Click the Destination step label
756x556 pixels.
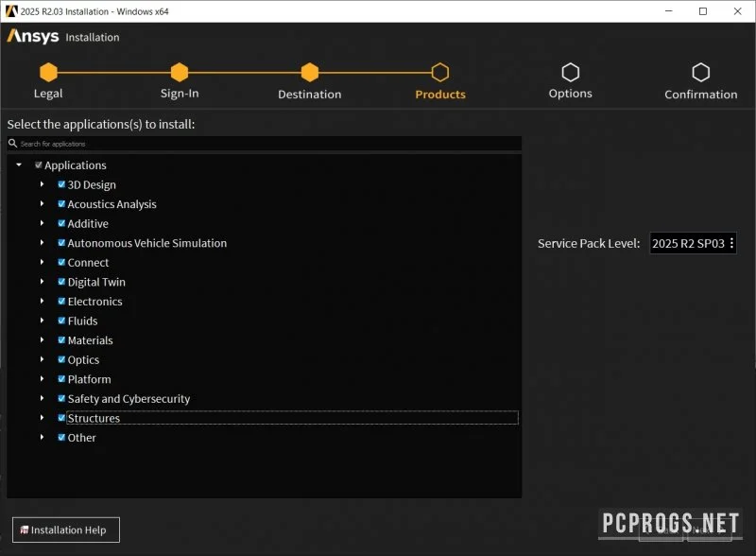click(310, 95)
